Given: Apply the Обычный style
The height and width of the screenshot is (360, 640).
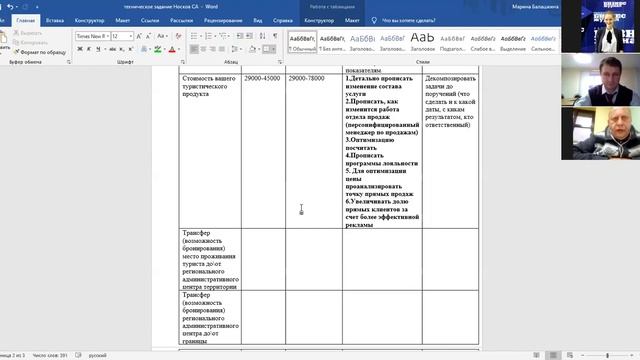Looking at the screenshot, I should pyautogui.click(x=302, y=42).
